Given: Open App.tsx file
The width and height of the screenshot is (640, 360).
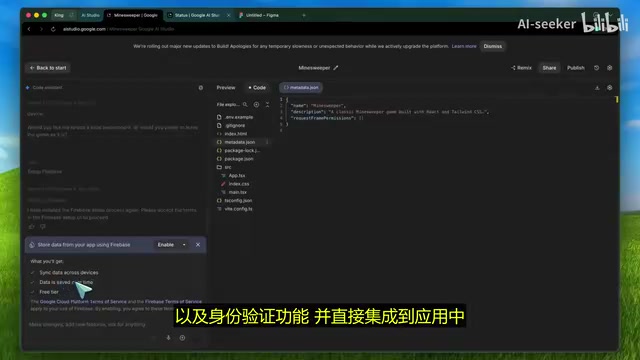Looking at the screenshot, I should [237, 176].
